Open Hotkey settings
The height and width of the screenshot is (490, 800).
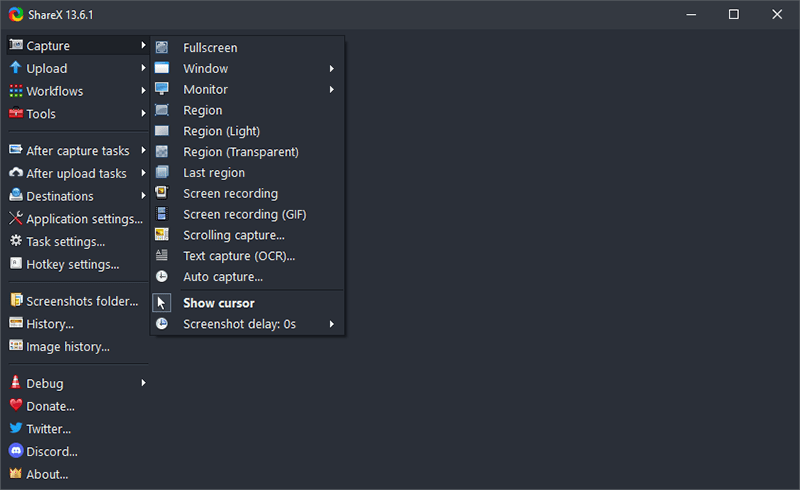[72, 264]
